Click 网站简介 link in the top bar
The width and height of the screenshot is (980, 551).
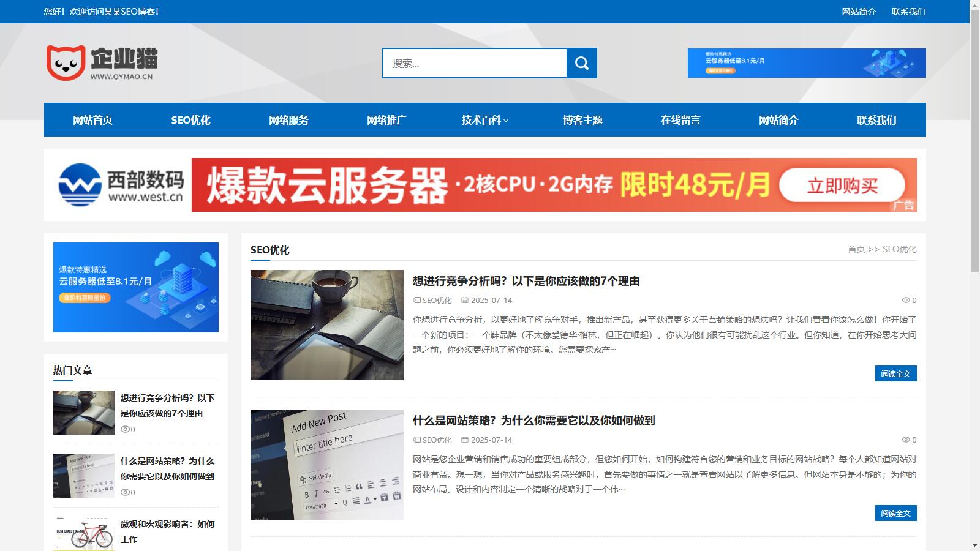click(859, 12)
